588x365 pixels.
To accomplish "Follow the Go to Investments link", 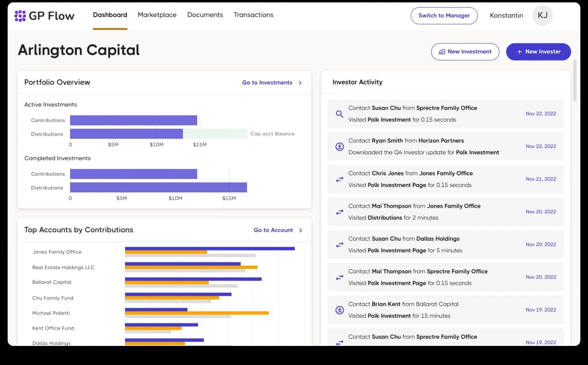I will (x=267, y=83).
